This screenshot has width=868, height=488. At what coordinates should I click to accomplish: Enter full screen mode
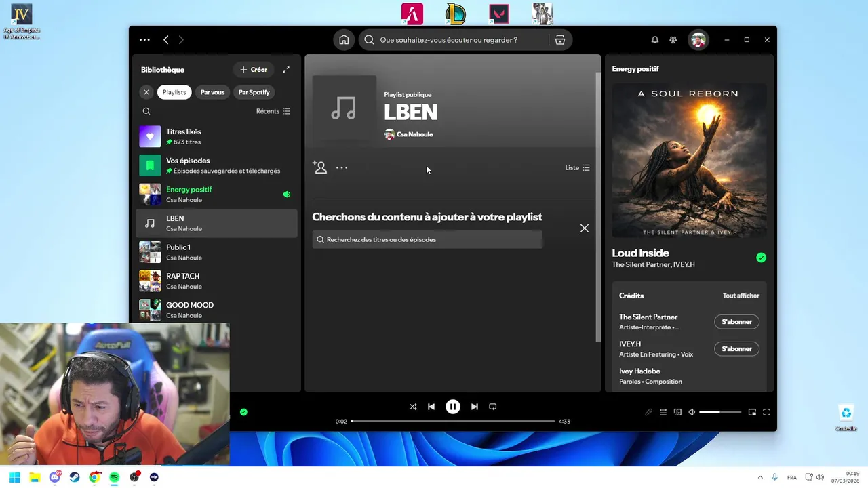pos(767,412)
